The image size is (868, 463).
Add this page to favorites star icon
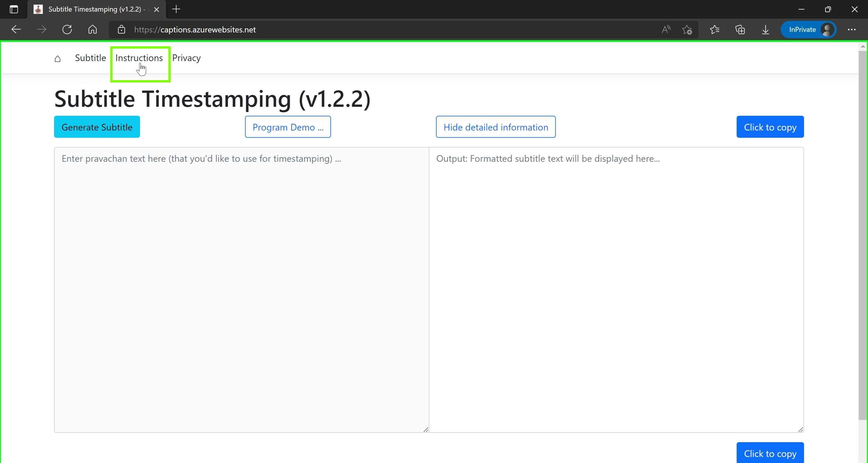tap(687, 30)
